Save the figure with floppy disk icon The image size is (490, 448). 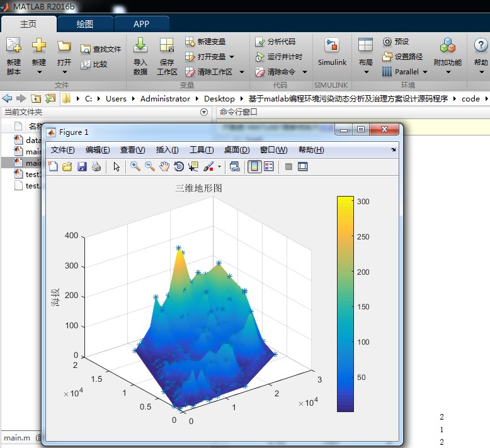[x=82, y=166]
